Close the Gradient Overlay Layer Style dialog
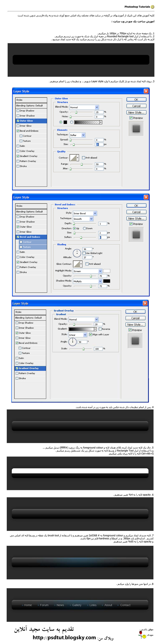The image size is (164, 644). tap(145, 303)
